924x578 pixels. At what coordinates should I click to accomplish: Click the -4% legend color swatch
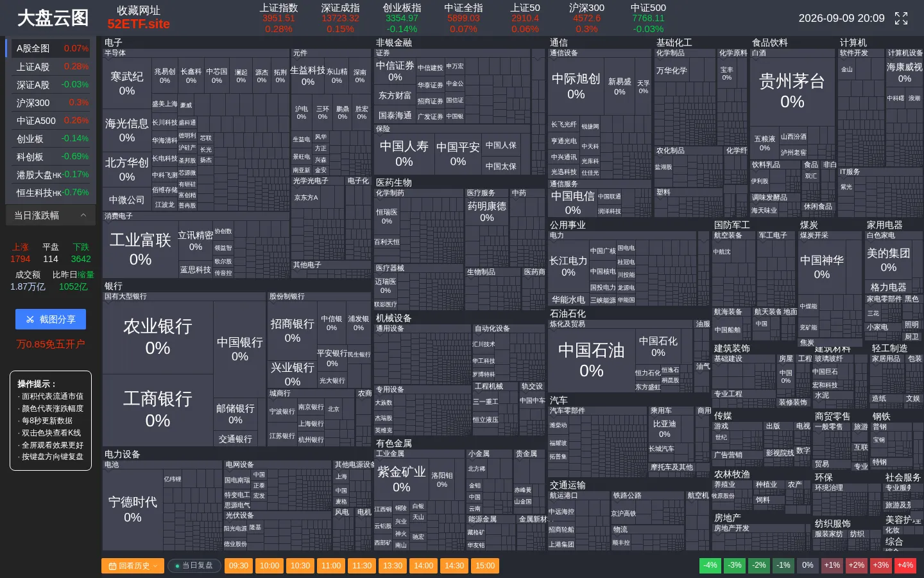710,566
